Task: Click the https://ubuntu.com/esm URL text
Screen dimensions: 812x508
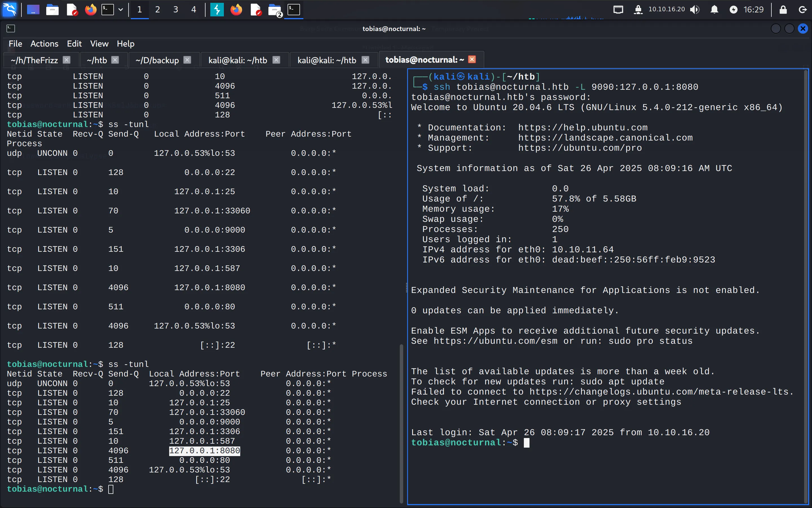Action: [x=495, y=341]
